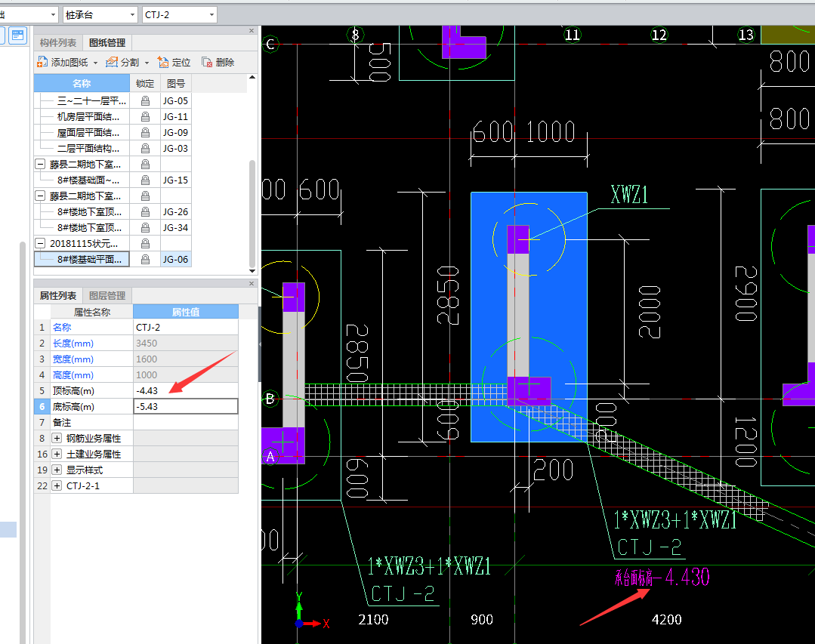Close the property list panel
This screenshot has width=815, height=644.
pos(252,284)
